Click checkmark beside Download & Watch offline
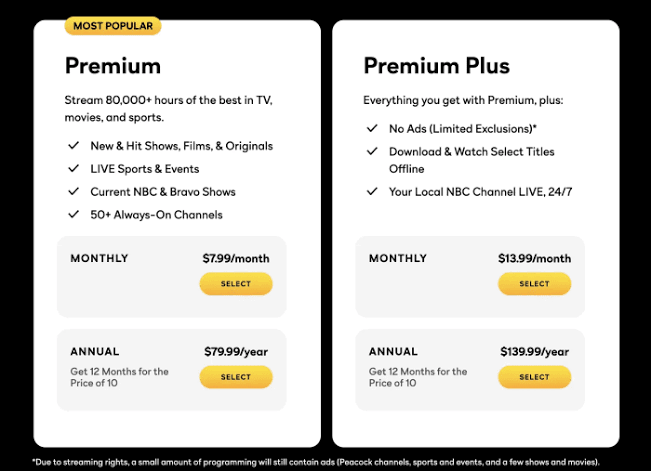Viewport: 651px width, 471px height. pyautogui.click(x=372, y=151)
